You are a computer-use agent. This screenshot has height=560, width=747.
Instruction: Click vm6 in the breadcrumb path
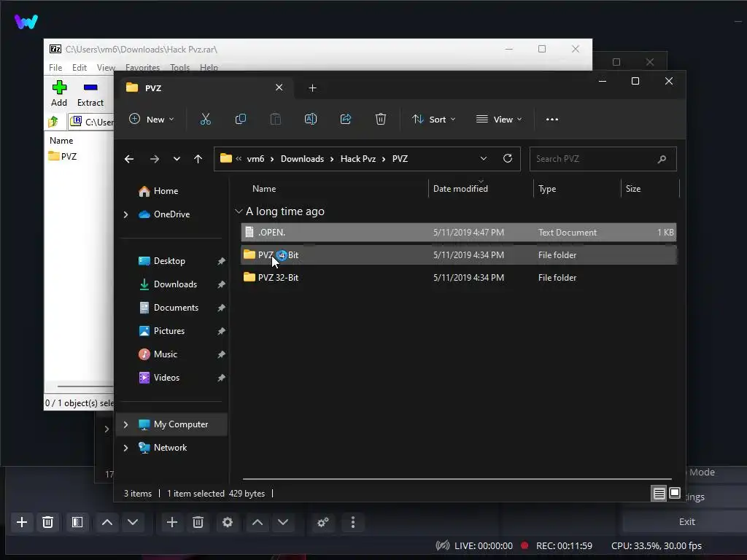click(255, 158)
